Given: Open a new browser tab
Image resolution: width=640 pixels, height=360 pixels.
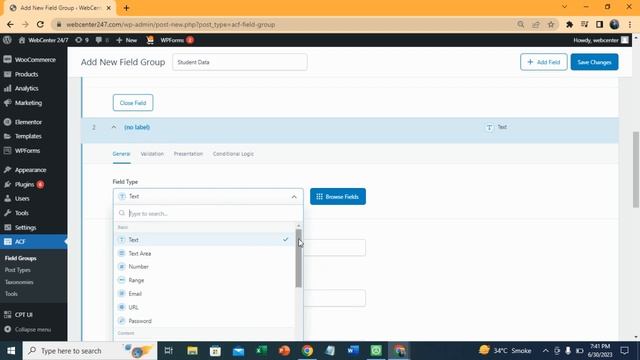Looking at the screenshot, I should pyautogui.click(x=126, y=8).
